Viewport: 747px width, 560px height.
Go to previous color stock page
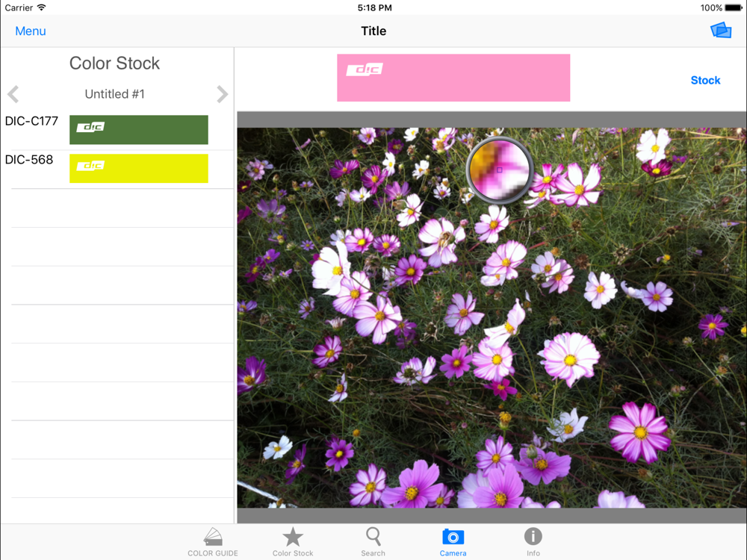point(13,94)
